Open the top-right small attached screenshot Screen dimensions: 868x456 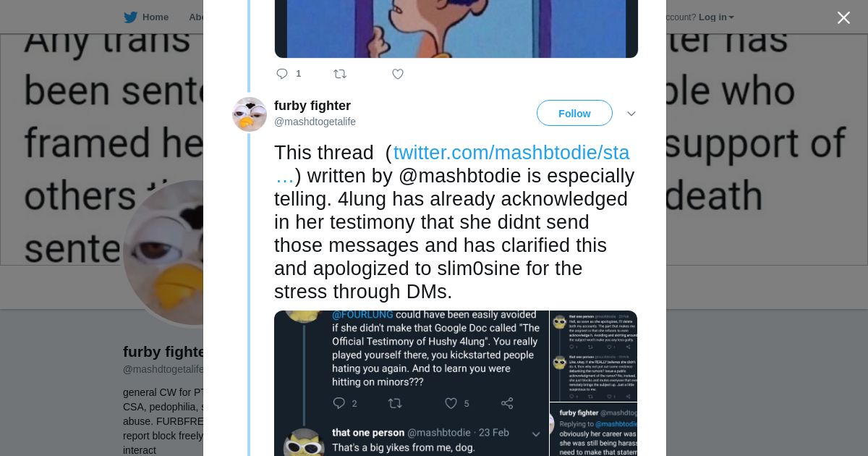593,355
